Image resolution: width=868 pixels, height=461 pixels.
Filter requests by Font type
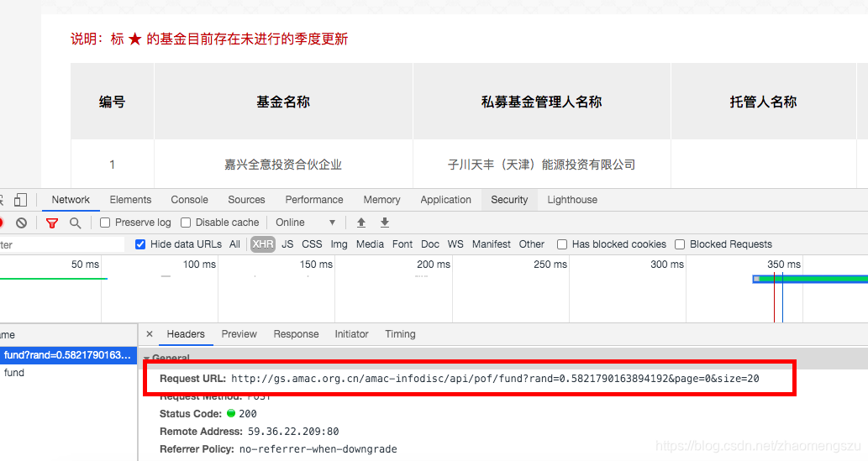click(402, 244)
